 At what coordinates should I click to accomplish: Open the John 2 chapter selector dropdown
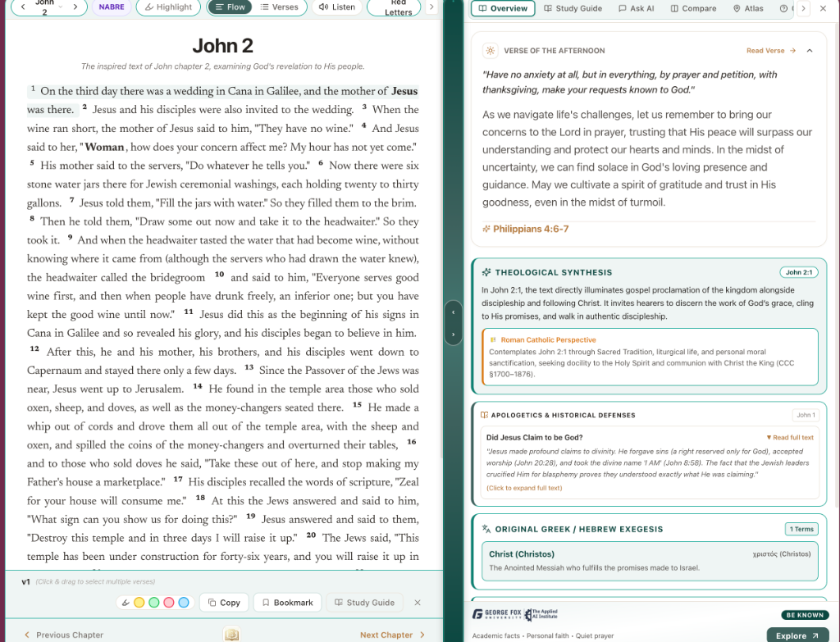pyautogui.click(x=48, y=7)
